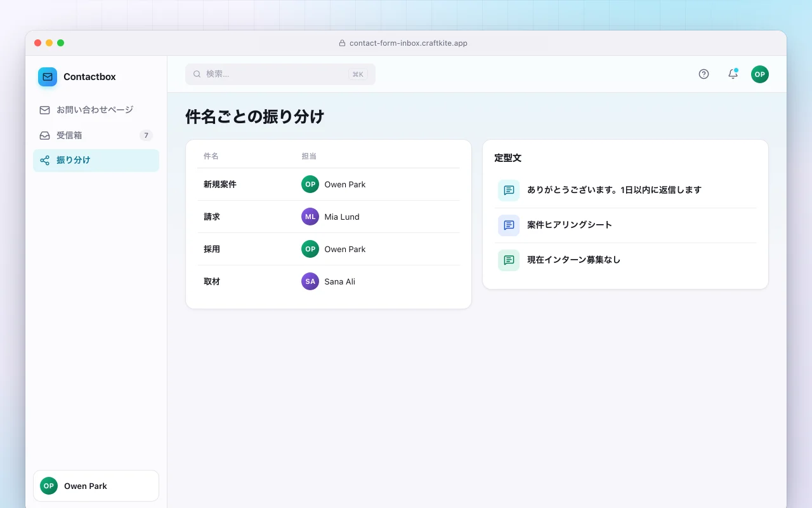The width and height of the screenshot is (812, 508).
Task: Click the 検索 search field
Action: 280,74
